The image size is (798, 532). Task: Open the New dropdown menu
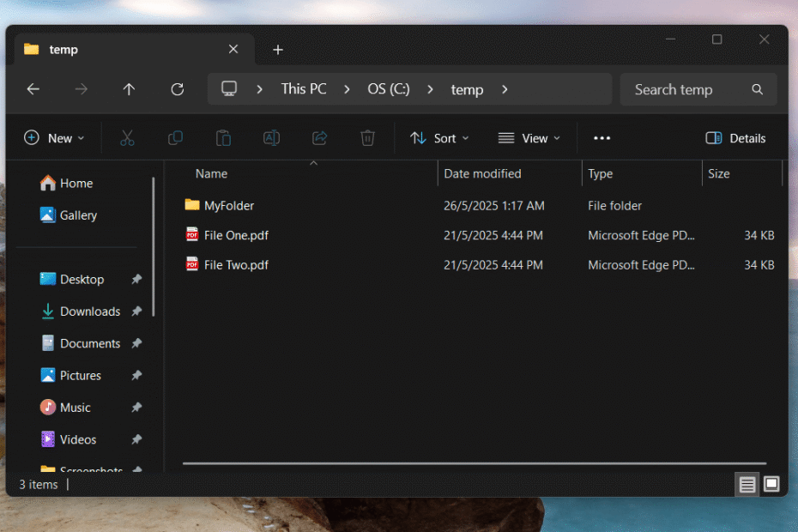(x=54, y=138)
